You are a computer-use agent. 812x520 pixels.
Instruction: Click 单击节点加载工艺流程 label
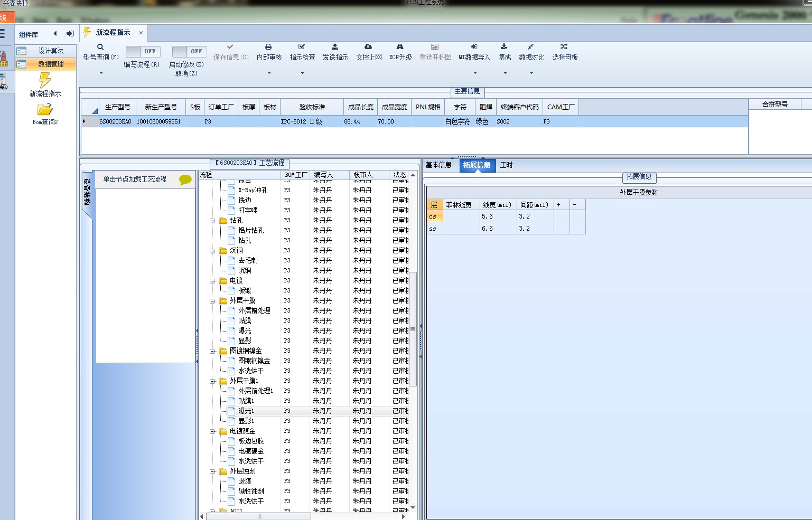135,179
